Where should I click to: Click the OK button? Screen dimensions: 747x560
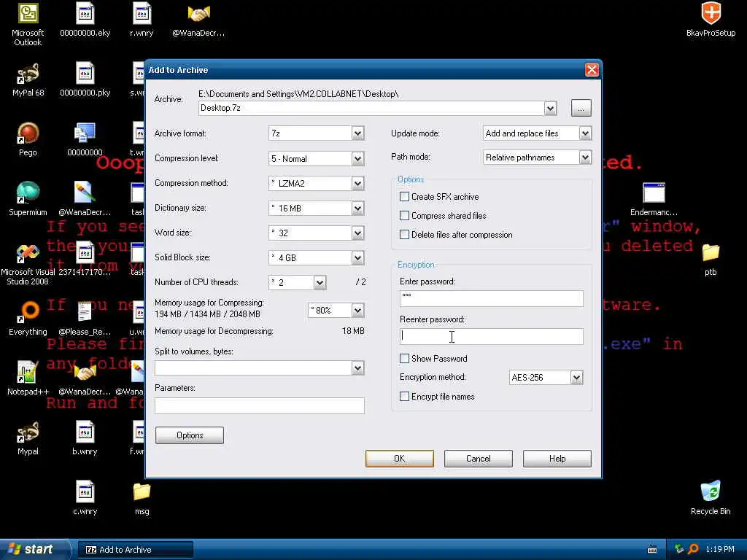click(399, 459)
